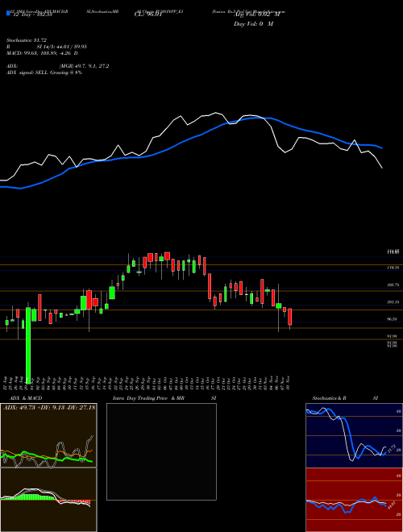Viewport: 403px width, 532px height.
Task: Click the '(MGR) 49.7, 9.1, 27.2' ADX values
Action: coord(84,66)
